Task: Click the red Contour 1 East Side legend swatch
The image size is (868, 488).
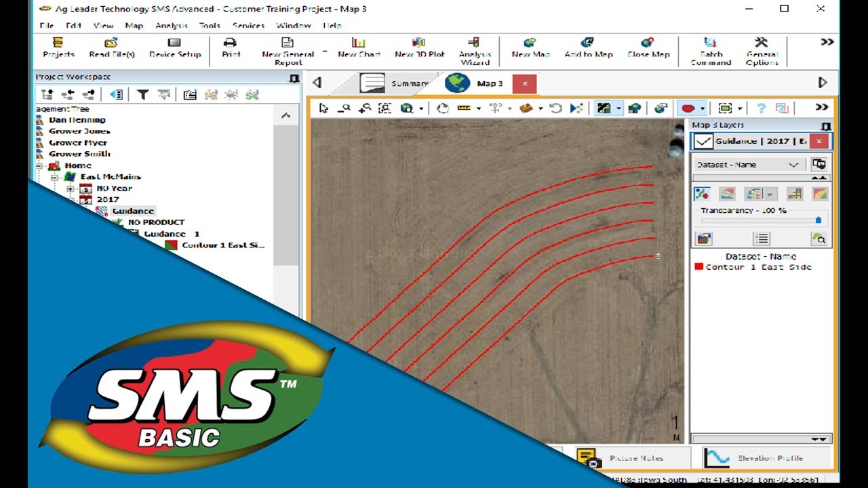Action: pyautogui.click(x=699, y=267)
